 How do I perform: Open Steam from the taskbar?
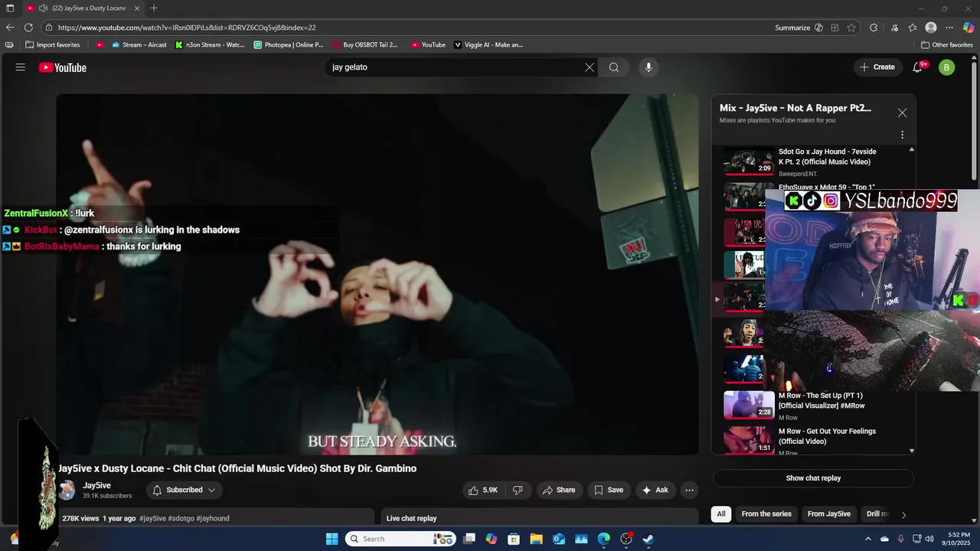coord(648,539)
